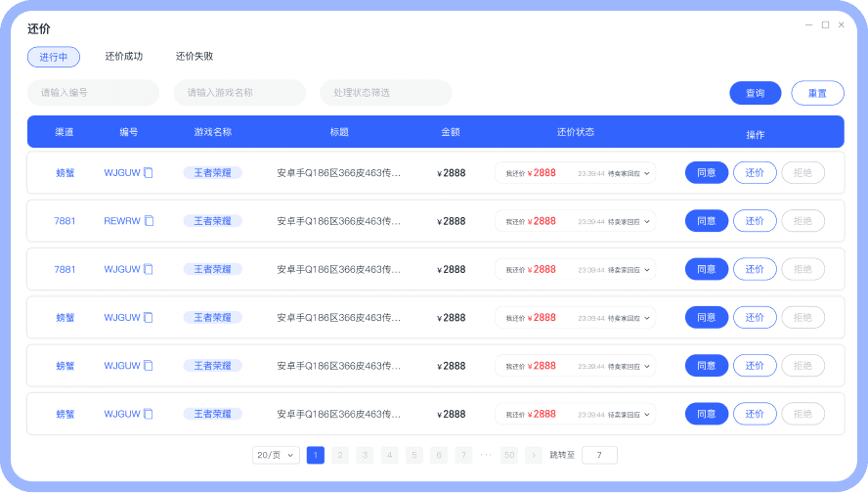Go to page 3
Viewport: 868px width, 493px height.
point(365,455)
